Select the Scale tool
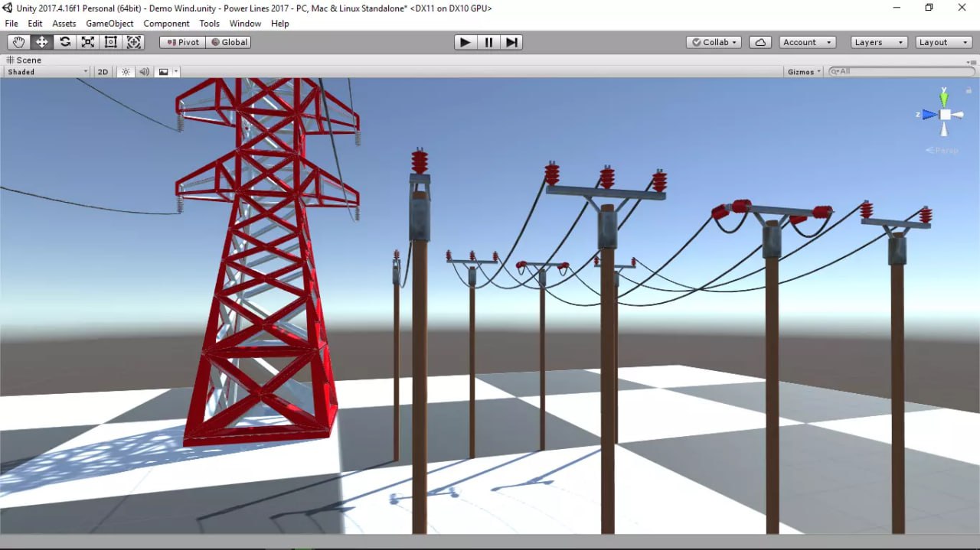 tap(87, 42)
